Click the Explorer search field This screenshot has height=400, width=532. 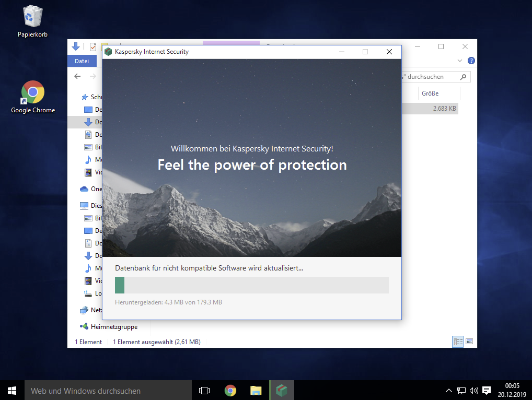(x=435, y=77)
